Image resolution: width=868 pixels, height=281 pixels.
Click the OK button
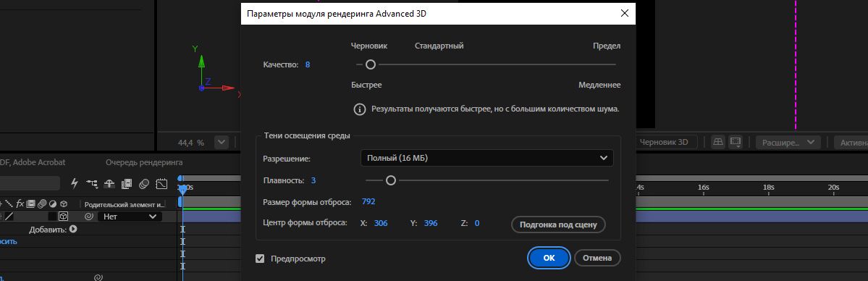(549, 258)
